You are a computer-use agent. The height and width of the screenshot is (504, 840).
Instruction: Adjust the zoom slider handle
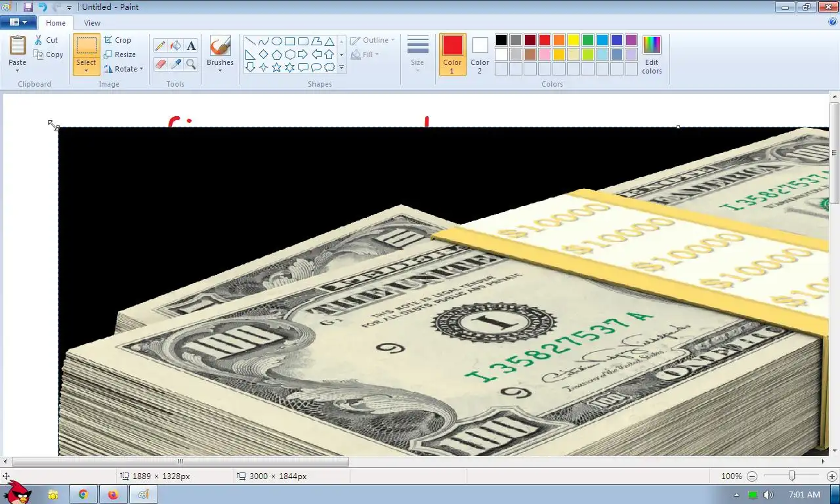click(792, 476)
